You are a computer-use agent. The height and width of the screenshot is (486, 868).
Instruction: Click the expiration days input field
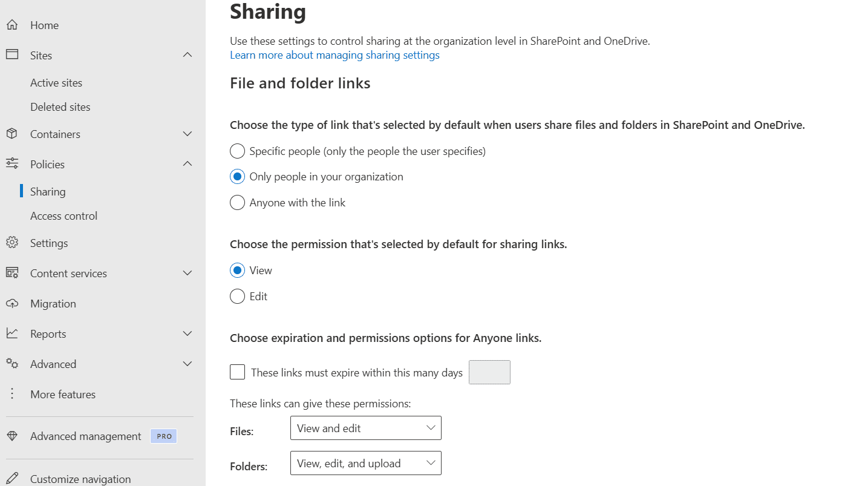point(489,372)
